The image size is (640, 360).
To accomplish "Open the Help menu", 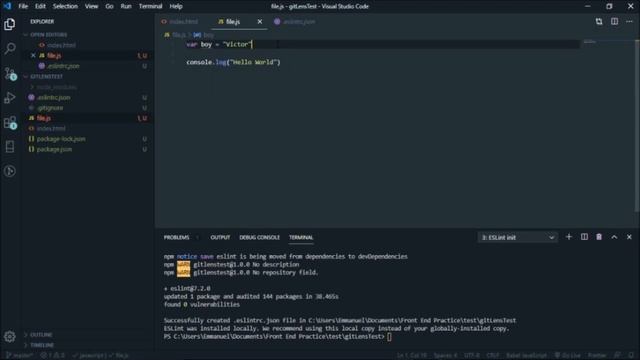I will click(176, 6).
